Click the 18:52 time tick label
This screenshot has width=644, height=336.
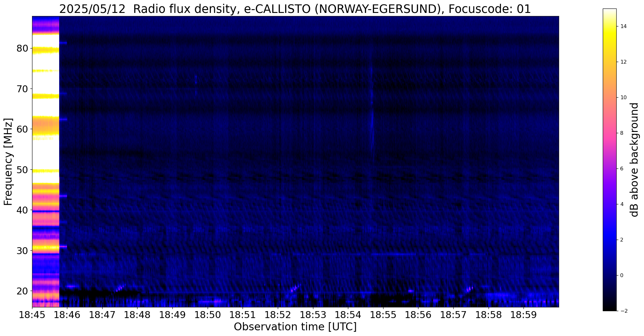pyautogui.click(x=278, y=315)
